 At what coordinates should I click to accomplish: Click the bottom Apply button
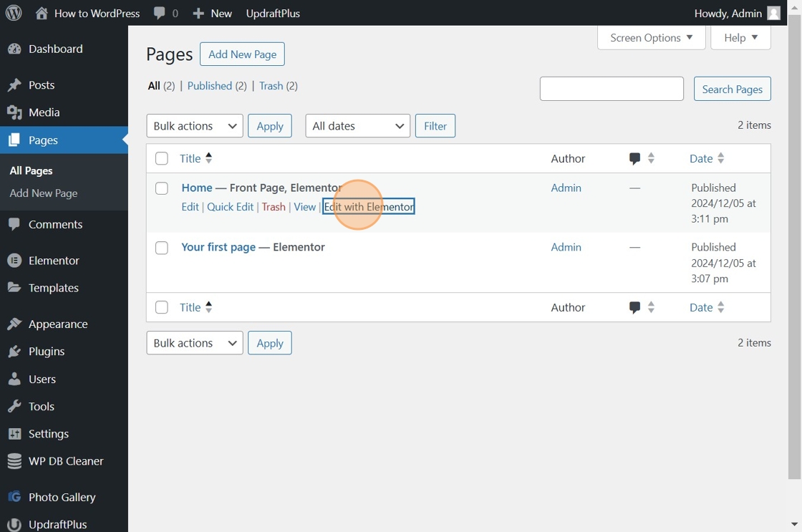click(270, 343)
